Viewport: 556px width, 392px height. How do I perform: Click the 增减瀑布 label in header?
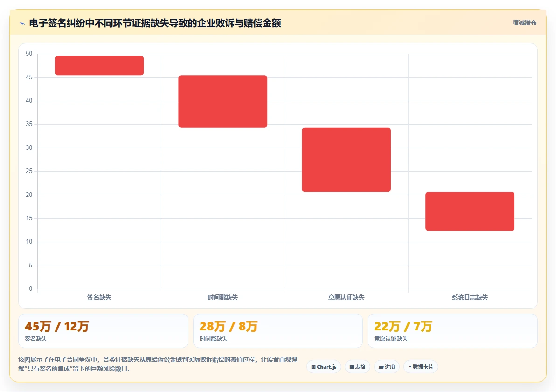point(524,23)
